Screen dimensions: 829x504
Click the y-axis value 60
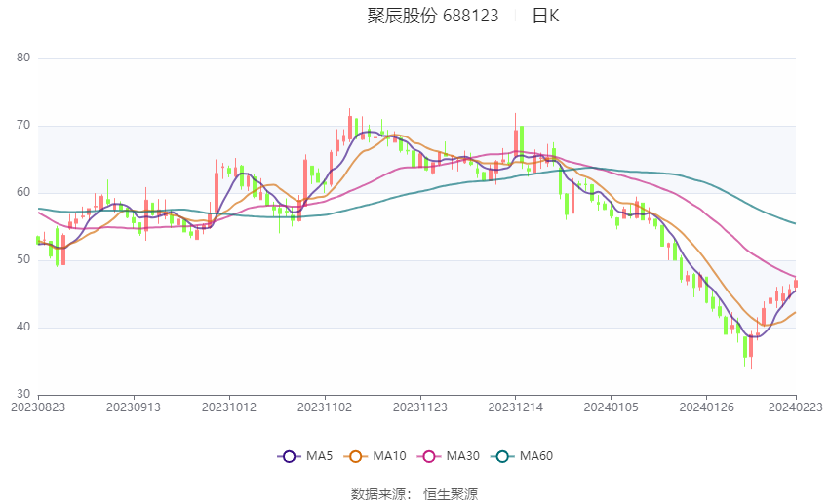pyautogui.click(x=23, y=192)
